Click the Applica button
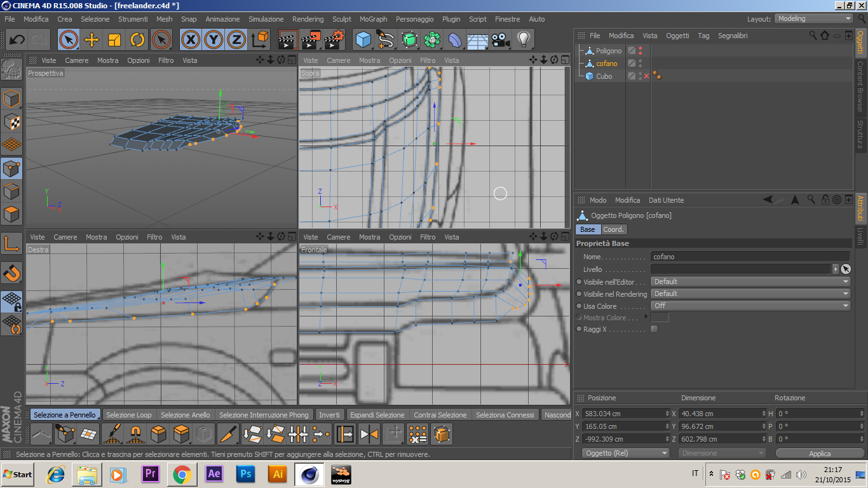Viewport: 868px width, 488px height. (820, 454)
